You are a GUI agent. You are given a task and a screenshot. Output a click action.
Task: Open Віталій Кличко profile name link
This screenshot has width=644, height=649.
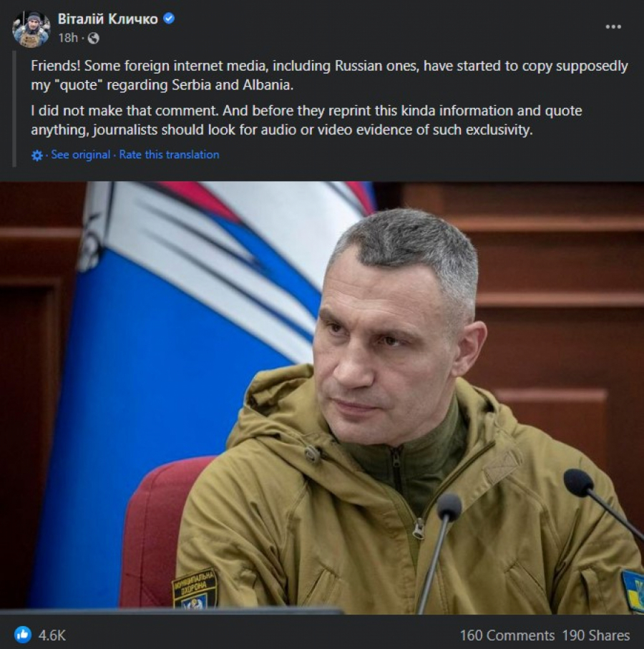[x=107, y=19]
